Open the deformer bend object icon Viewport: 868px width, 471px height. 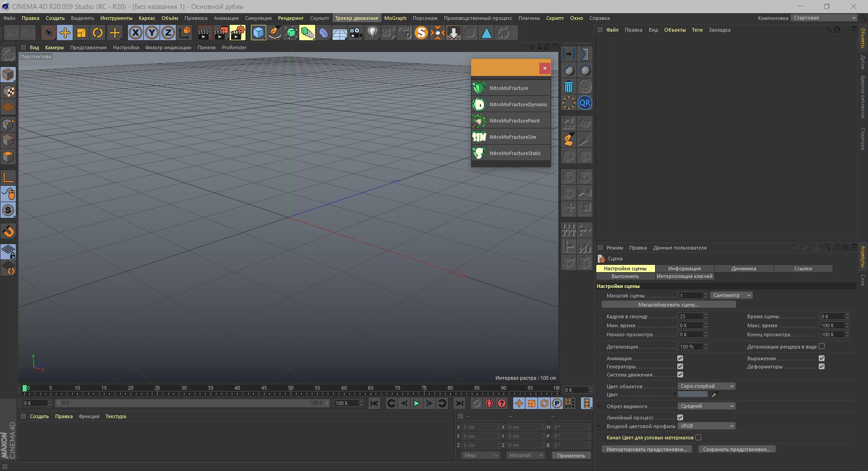point(324,33)
